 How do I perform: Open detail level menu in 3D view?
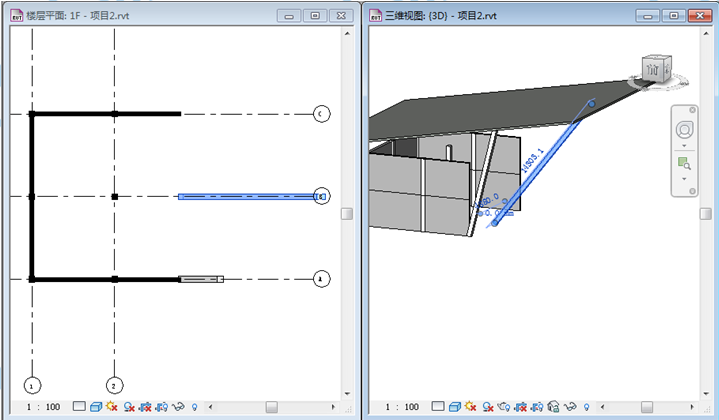pyautogui.click(x=438, y=406)
